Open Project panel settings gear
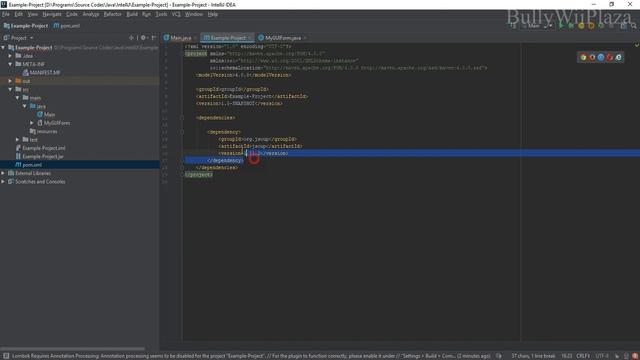 pos(143,38)
